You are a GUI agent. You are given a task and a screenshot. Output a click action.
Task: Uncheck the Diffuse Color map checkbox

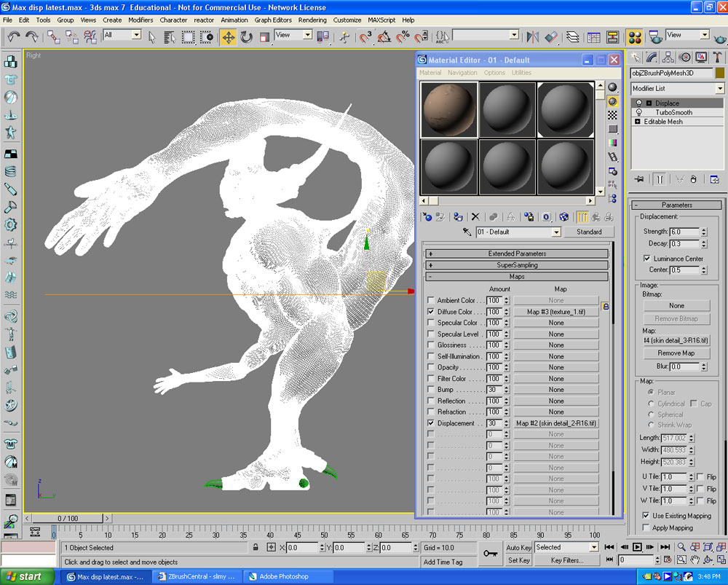430,311
